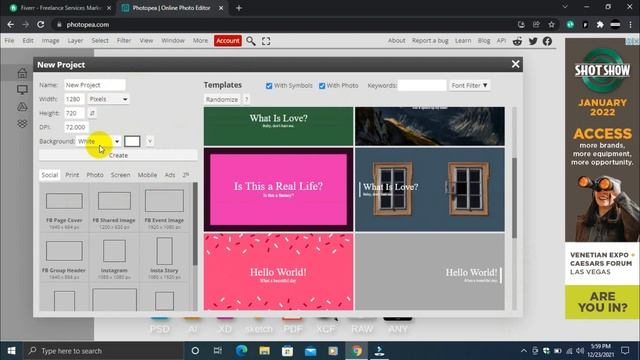Switch to Fiverr browser tab
Viewport: 640px width, 360px height.
click(60, 8)
